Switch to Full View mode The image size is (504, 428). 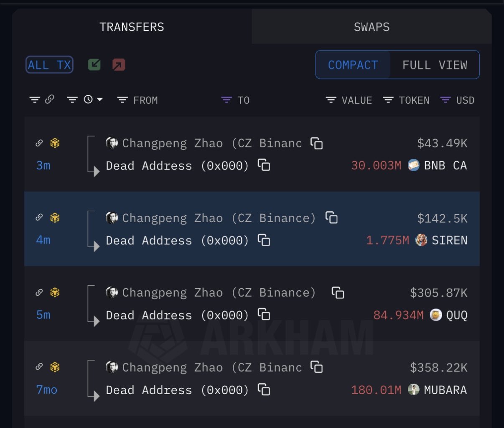click(x=435, y=65)
